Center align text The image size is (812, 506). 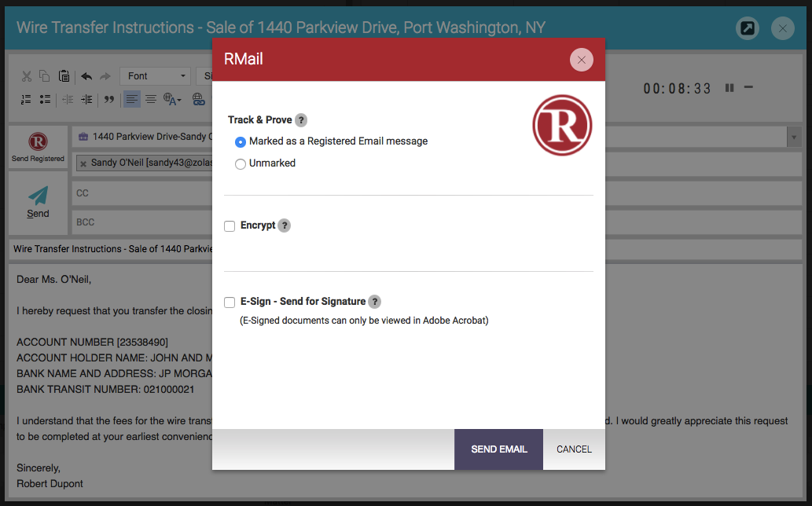coord(151,99)
